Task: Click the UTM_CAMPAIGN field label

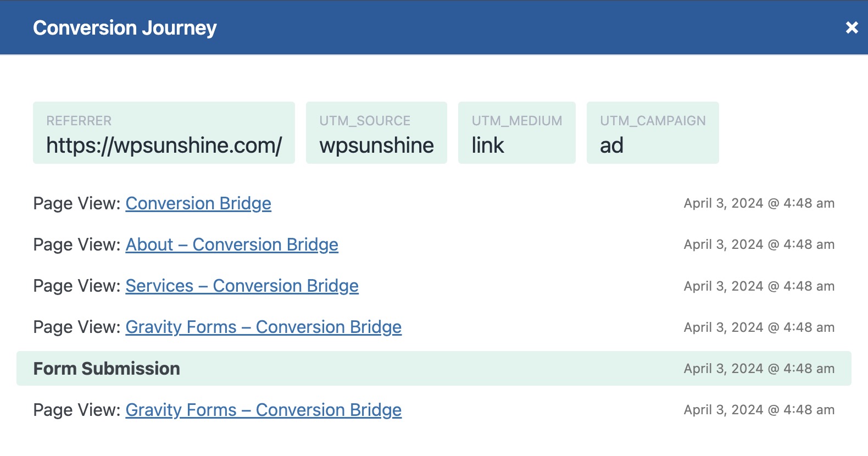Action: click(653, 120)
